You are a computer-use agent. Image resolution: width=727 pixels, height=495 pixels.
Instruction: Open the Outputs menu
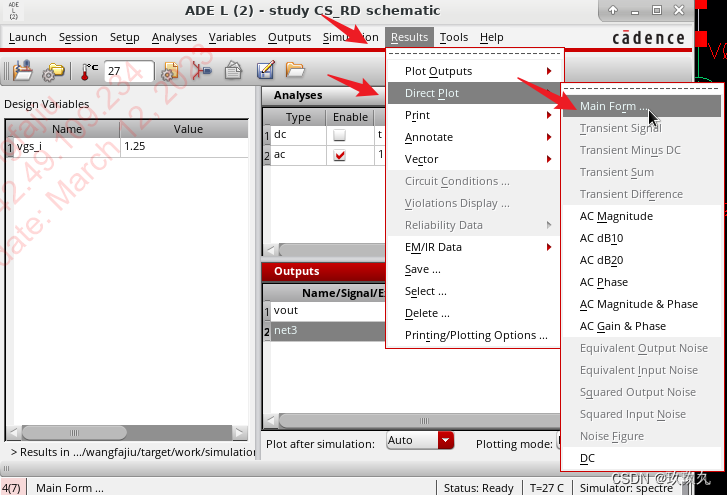(289, 37)
